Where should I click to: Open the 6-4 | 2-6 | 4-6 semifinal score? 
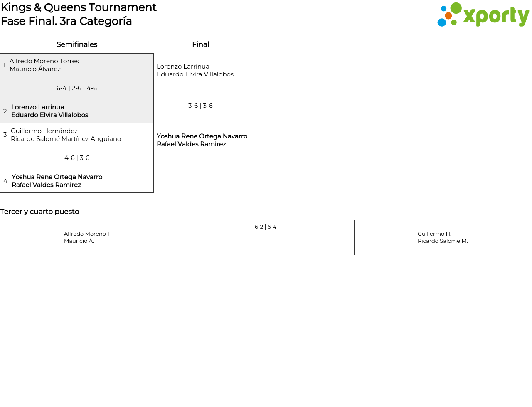pos(77,88)
